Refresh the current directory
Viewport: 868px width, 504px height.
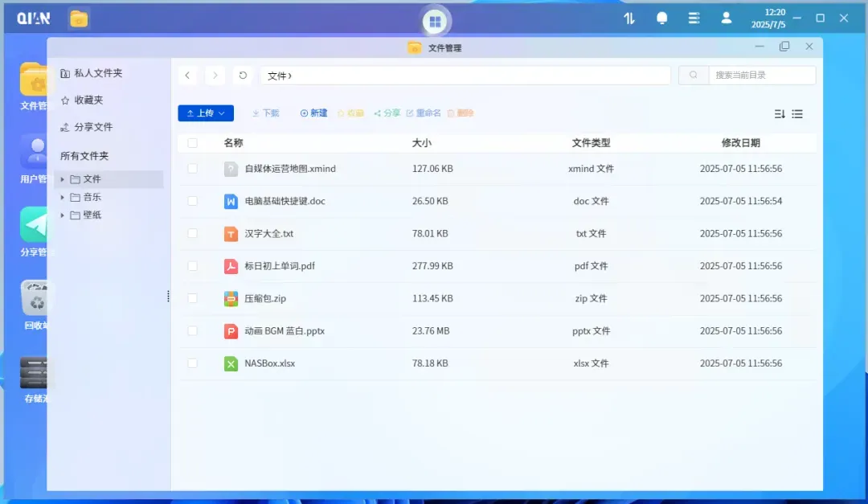(x=243, y=76)
